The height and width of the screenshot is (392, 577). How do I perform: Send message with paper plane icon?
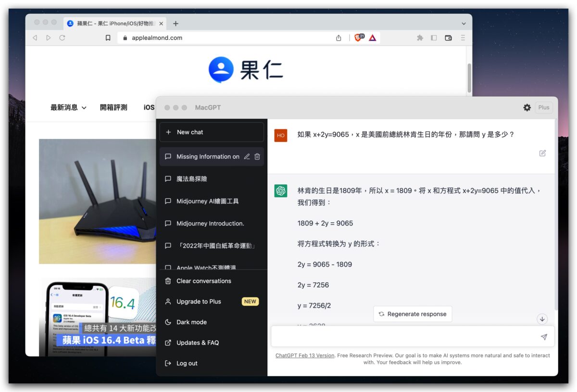point(544,337)
